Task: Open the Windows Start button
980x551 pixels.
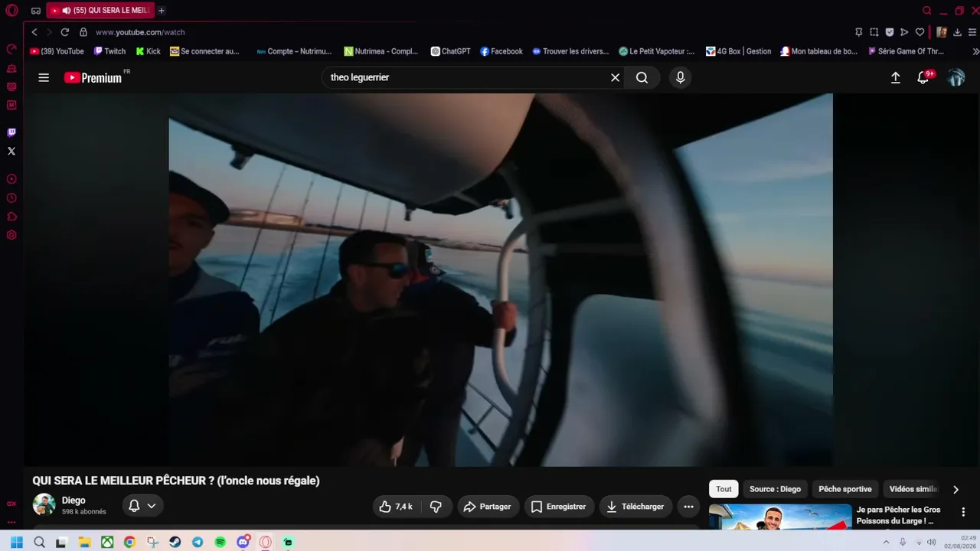Action: [x=17, y=542]
